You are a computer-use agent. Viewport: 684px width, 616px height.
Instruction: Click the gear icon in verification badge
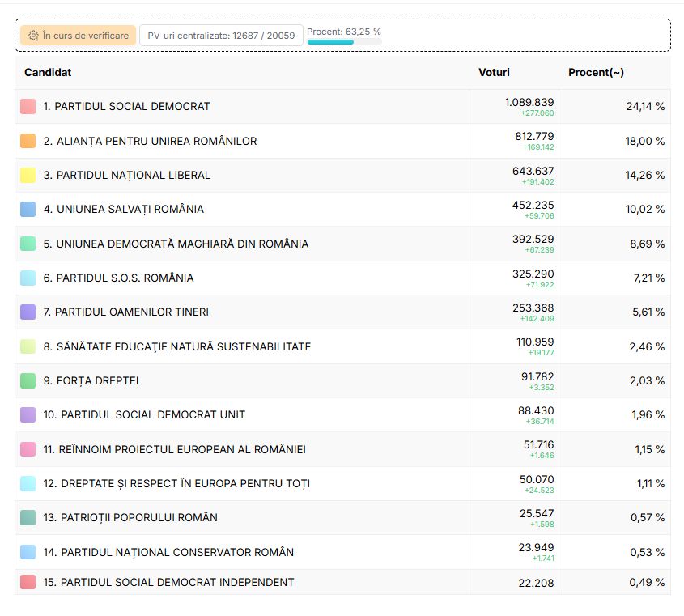33,36
